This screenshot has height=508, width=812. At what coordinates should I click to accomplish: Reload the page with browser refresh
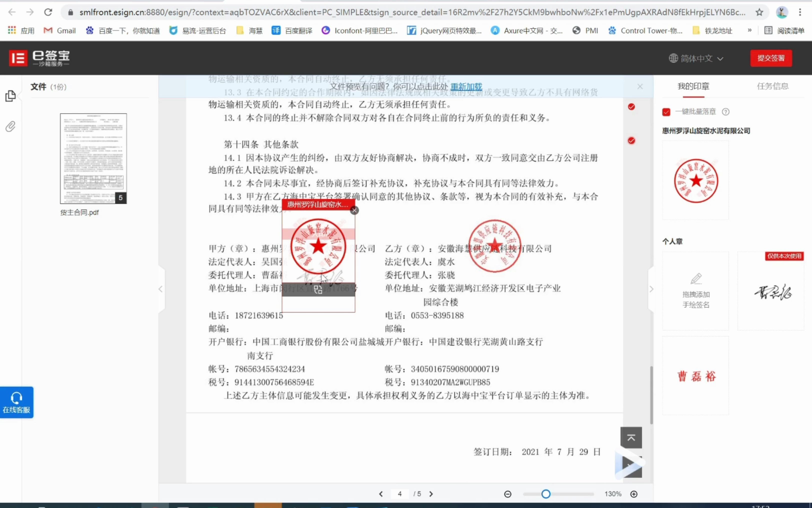point(48,13)
